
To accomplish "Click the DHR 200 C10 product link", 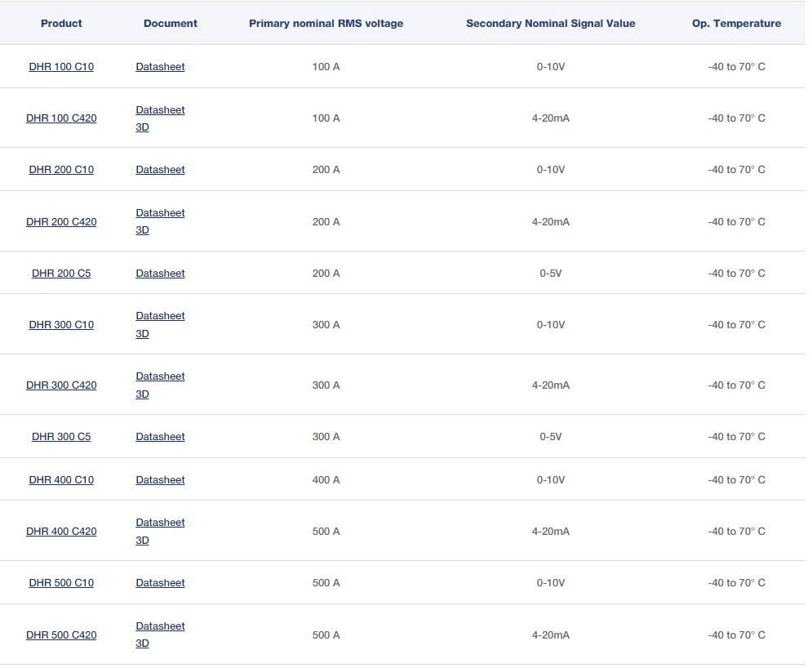I will click(x=61, y=170).
